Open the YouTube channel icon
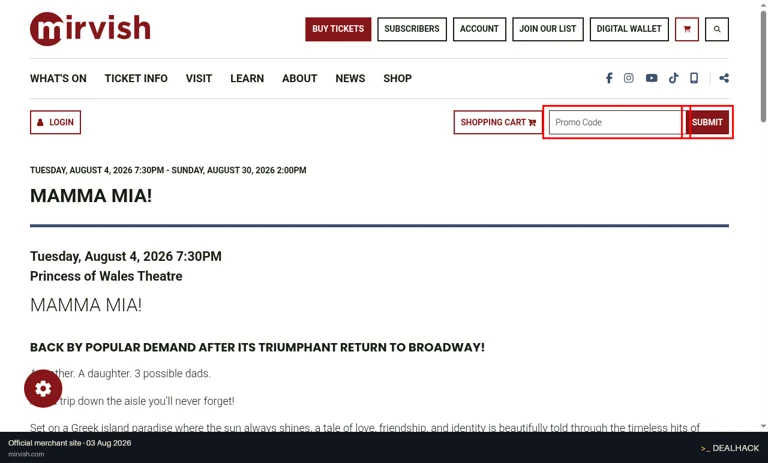Viewport: 768px width, 463px height. [x=651, y=78]
